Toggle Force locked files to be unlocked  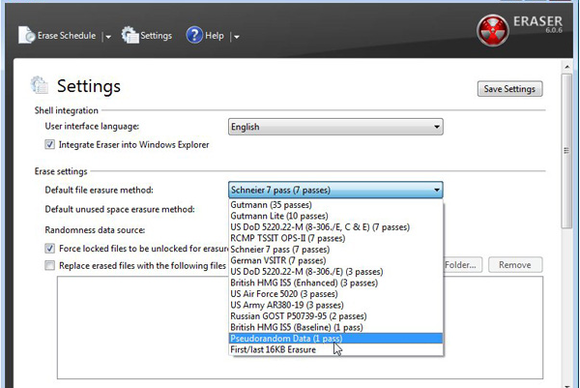pos(50,248)
